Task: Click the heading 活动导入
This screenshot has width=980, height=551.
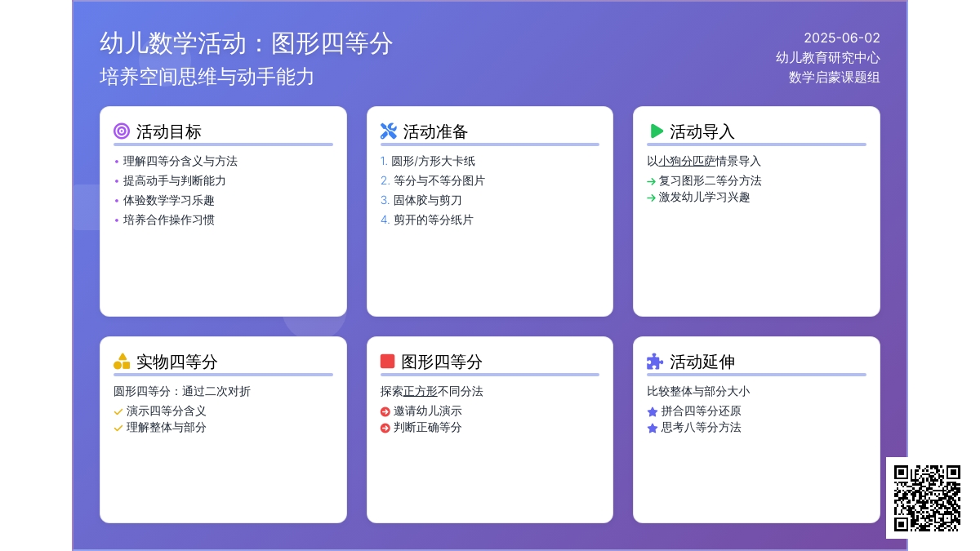Action: tap(702, 131)
